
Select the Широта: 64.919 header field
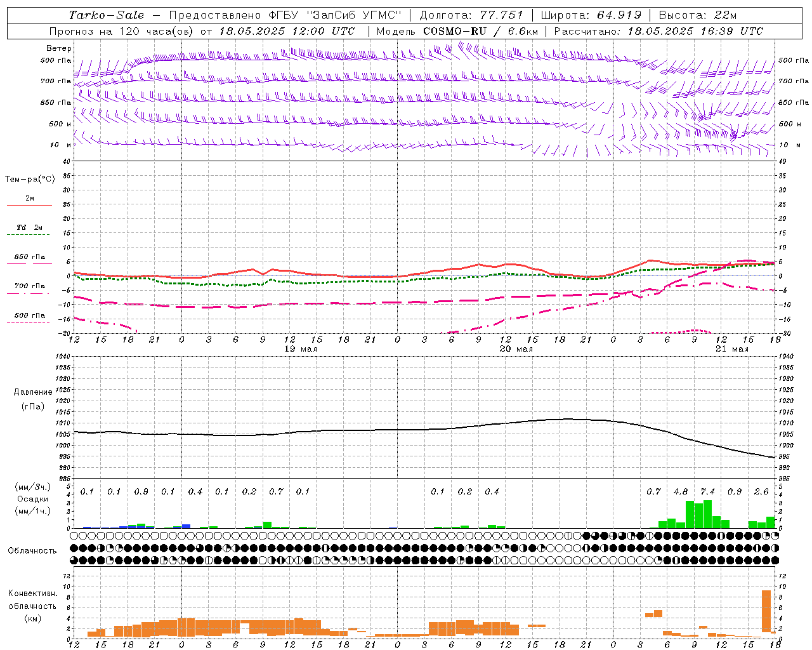[x=591, y=15]
